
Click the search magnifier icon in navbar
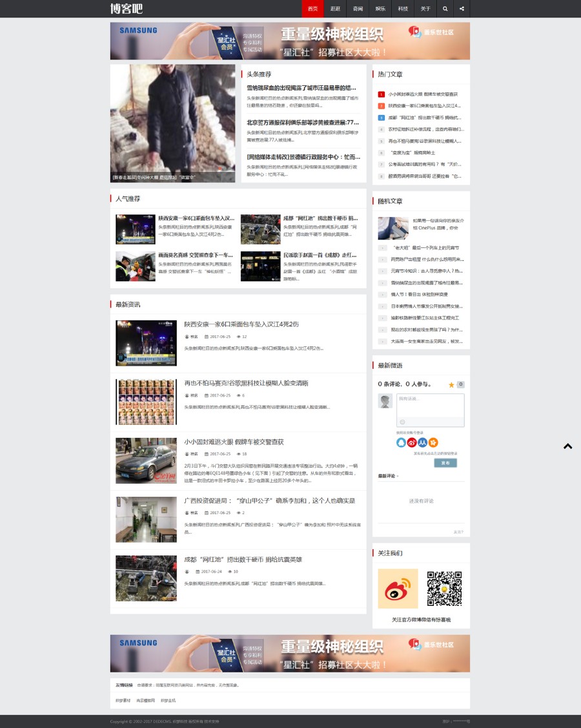[445, 8]
